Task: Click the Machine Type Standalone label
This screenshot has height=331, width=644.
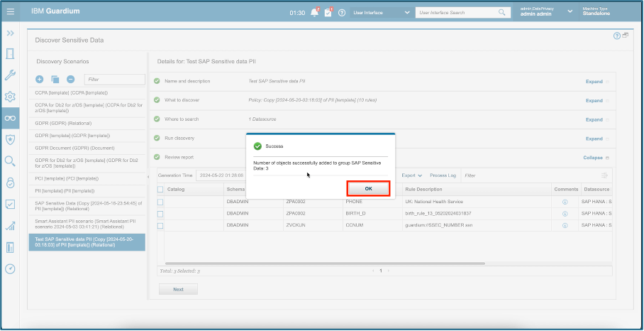Action: (596, 11)
